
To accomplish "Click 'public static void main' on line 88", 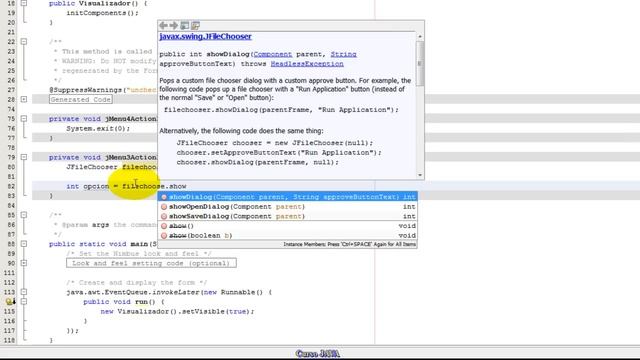I will [x=98, y=244].
